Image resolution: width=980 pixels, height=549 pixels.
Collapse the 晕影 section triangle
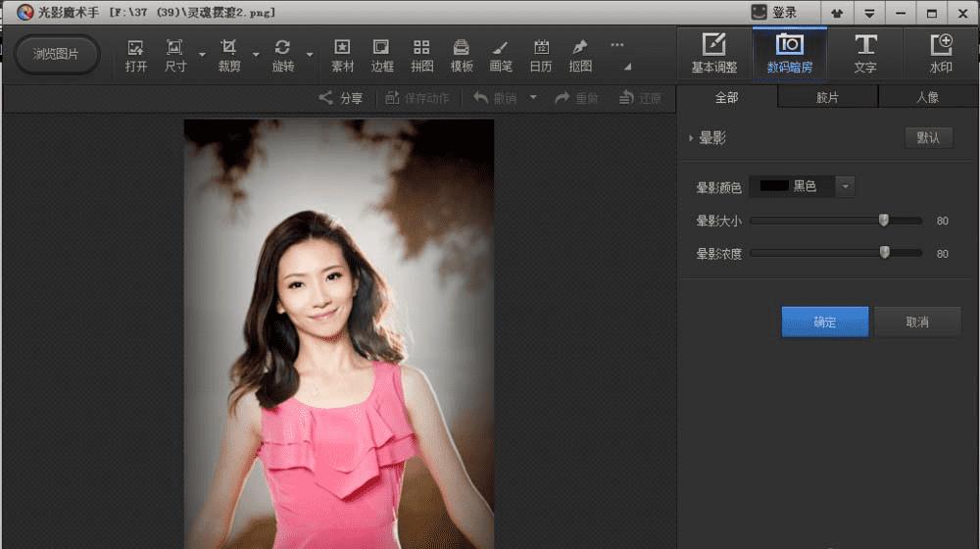tap(691, 138)
